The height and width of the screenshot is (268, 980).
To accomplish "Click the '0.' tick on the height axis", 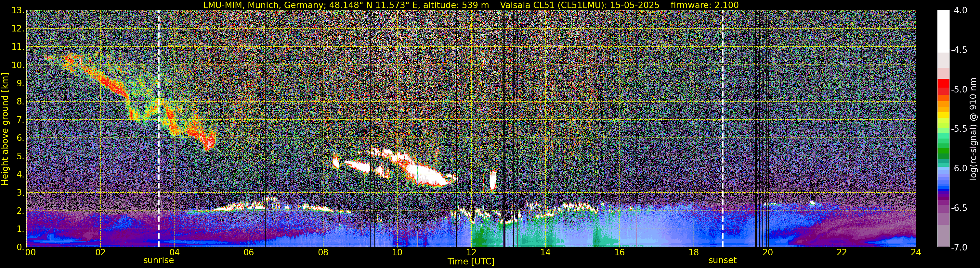I will (x=20, y=247).
